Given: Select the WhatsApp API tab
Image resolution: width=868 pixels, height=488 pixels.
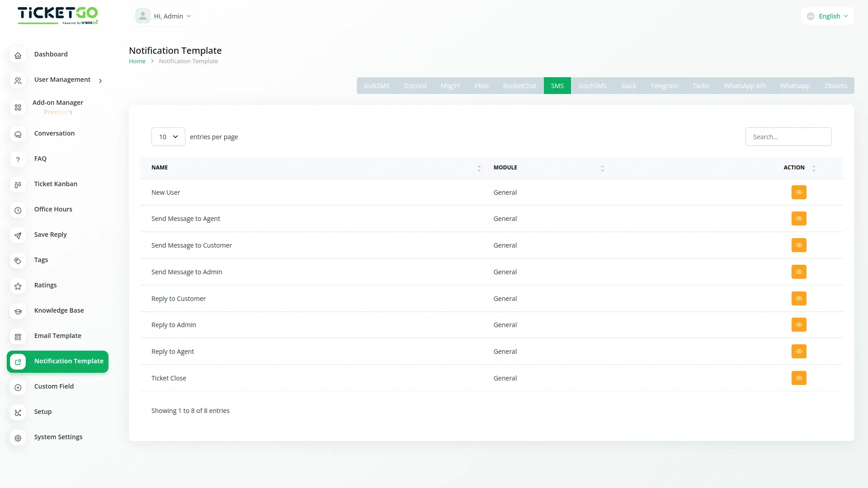Looking at the screenshot, I should (744, 86).
